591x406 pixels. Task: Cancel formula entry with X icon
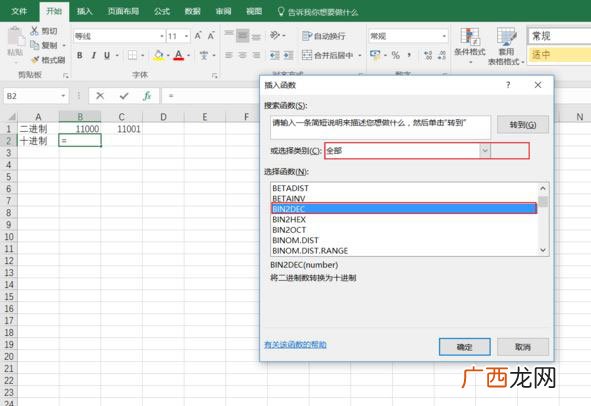100,96
